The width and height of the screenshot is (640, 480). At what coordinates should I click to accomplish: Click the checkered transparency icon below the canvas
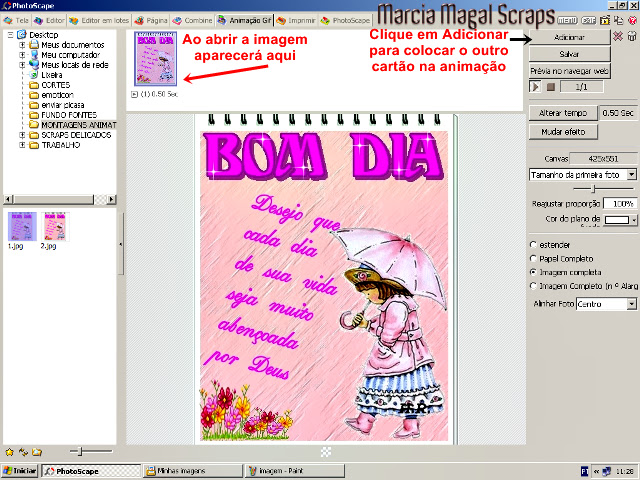(x=326, y=451)
